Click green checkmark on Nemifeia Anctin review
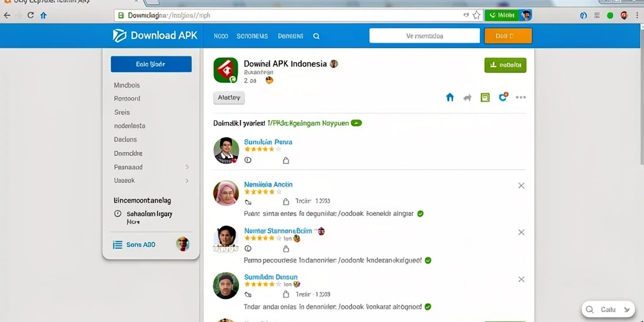Viewport: 644px width, 322px height. tap(420, 214)
